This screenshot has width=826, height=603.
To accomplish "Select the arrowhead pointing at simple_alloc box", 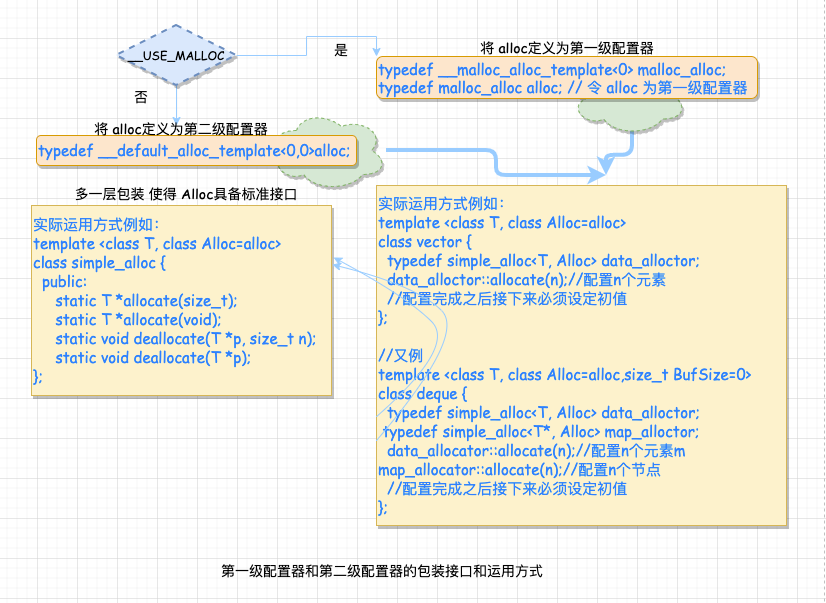I will coord(339,263).
